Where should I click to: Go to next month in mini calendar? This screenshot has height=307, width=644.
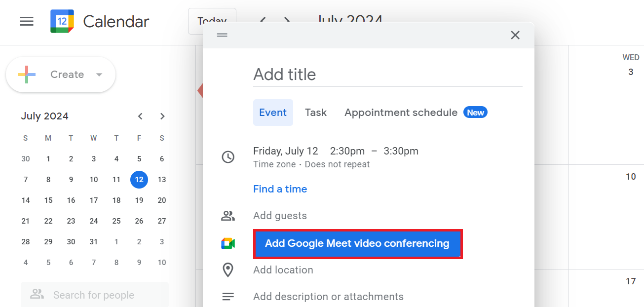(162, 116)
